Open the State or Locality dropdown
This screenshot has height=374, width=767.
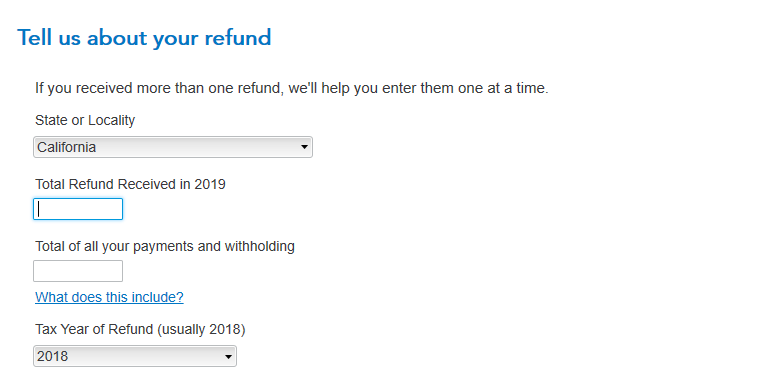173,147
